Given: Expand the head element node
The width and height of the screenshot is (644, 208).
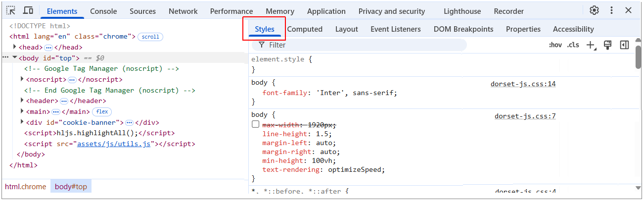Looking at the screenshot, I should 15,47.
